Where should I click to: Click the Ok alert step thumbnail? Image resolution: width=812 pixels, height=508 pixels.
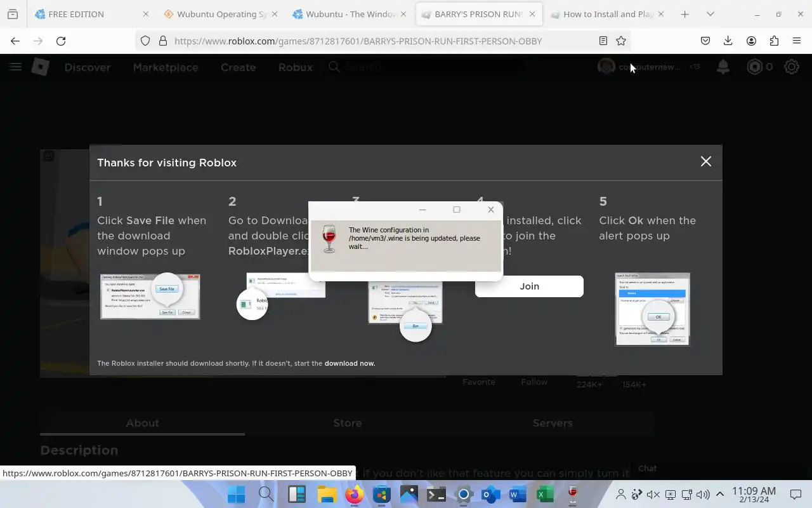652,309
